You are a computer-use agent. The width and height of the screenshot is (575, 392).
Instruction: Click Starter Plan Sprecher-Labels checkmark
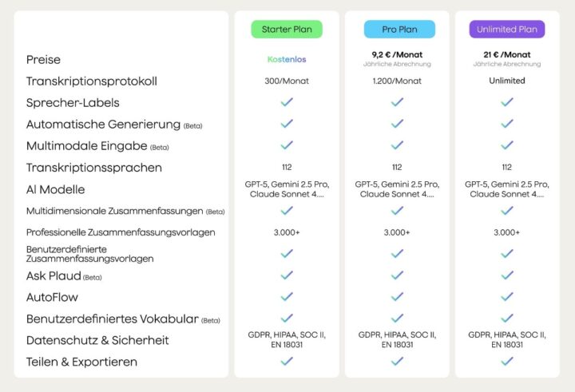point(287,102)
